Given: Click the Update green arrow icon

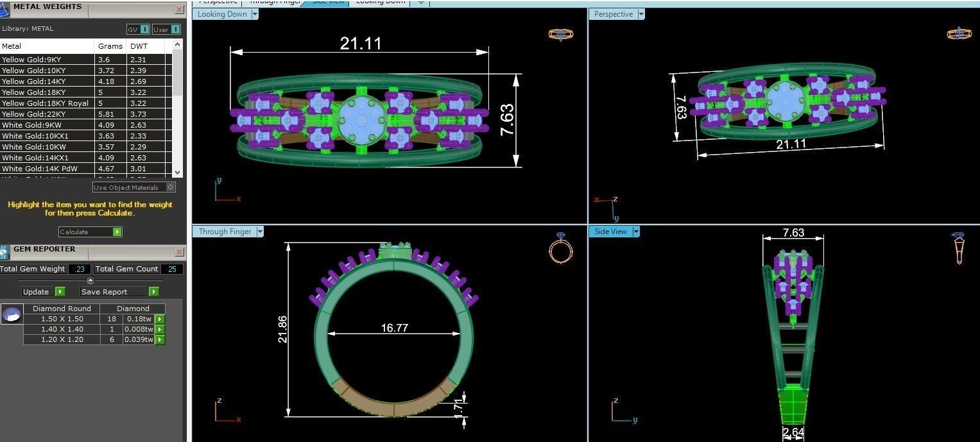Looking at the screenshot, I should coord(60,292).
